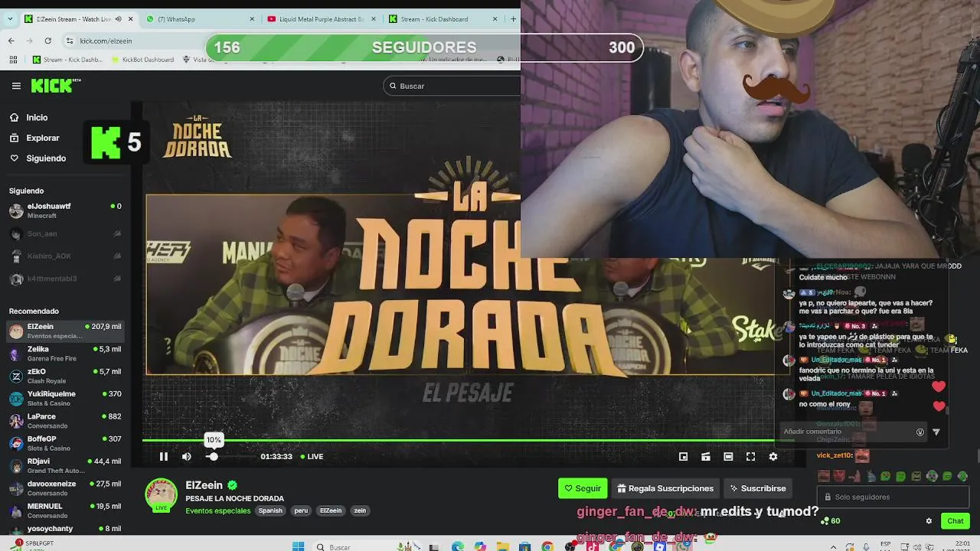980x551 pixels.
Task: Open video player settings gear
Action: point(773,457)
